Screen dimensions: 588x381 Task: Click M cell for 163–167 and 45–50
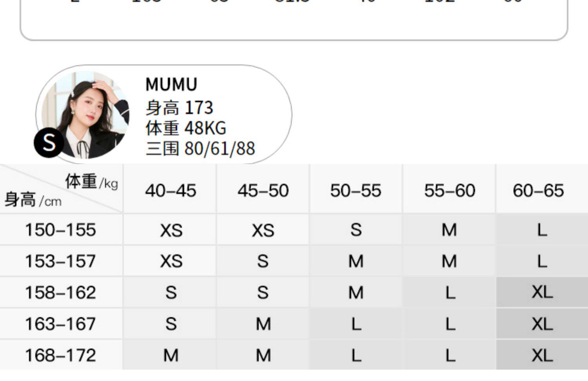[263, 324]
